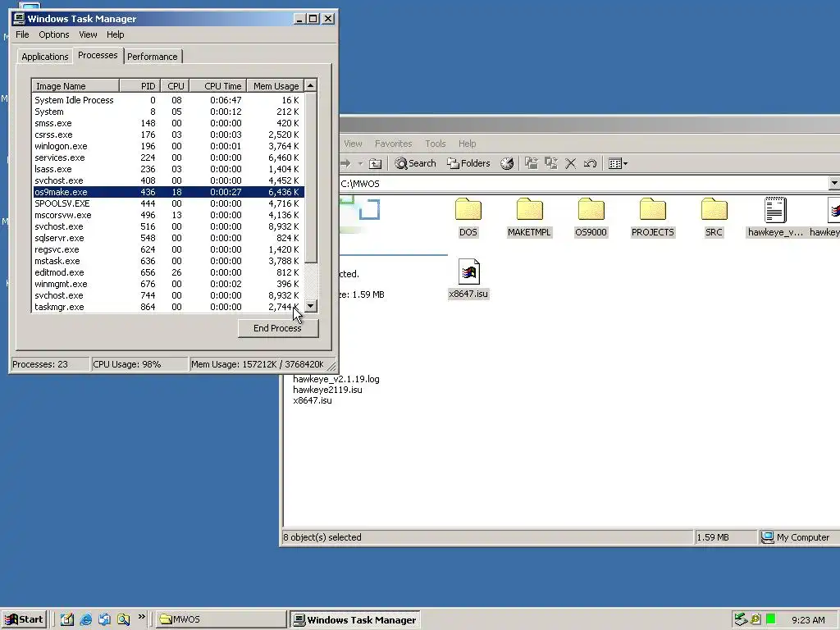Image resolution: width=840 pixels, height=630 pixels.
Task: Click the Task Manager title bar icon
Action: [x=20, y=19]
